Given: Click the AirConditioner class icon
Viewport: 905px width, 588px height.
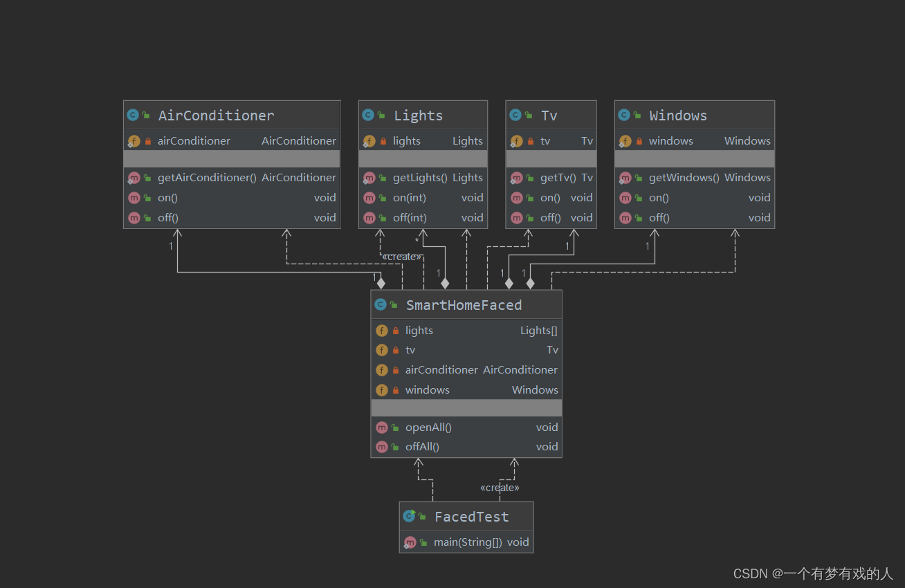Looking at the screenshot, I should (133, 116).
